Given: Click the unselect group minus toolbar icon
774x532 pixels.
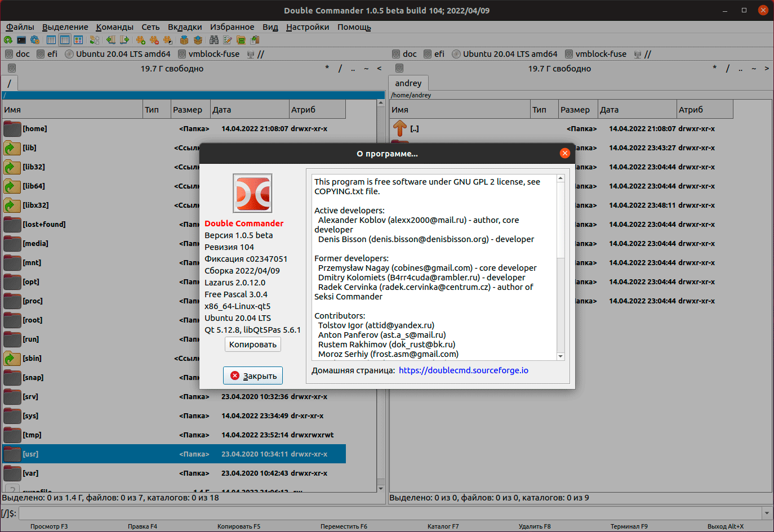Looking at the screenshot, I should pyautogui.click(x=154, y=40).
